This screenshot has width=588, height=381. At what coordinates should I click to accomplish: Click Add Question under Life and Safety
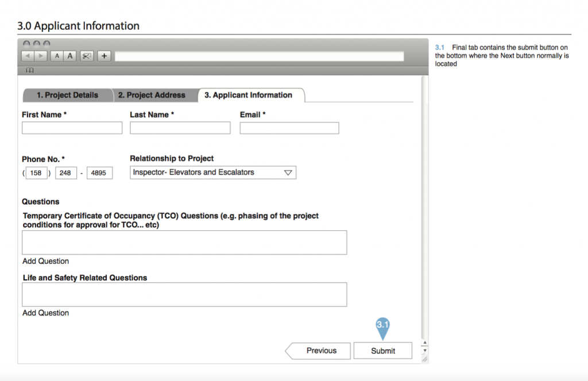[x=46, y=313]
